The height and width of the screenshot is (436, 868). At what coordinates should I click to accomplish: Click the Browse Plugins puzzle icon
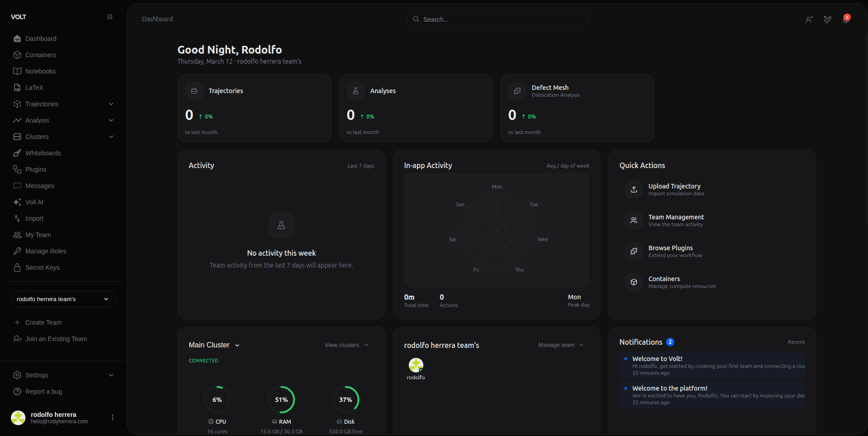[x=634, y=251]
